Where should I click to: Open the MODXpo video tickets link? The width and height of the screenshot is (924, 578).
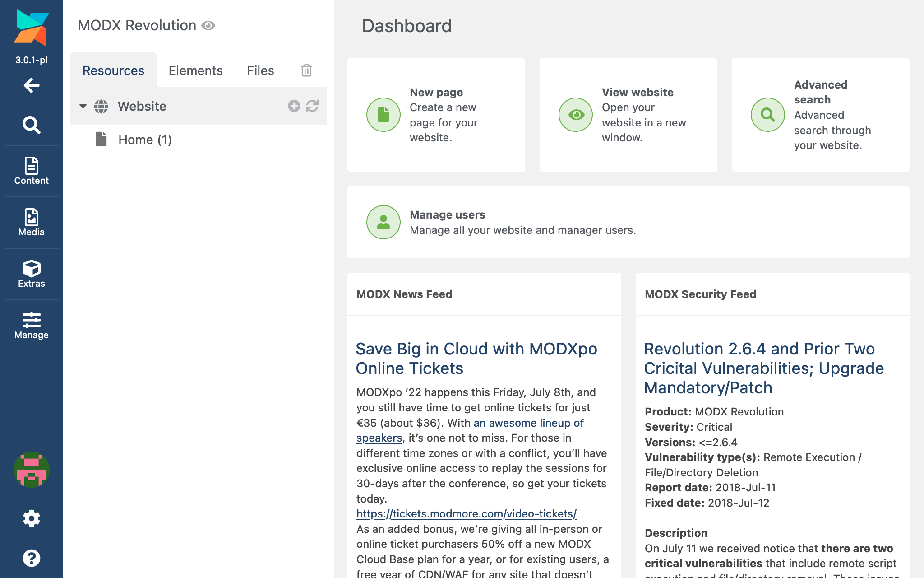click(466, 514)
